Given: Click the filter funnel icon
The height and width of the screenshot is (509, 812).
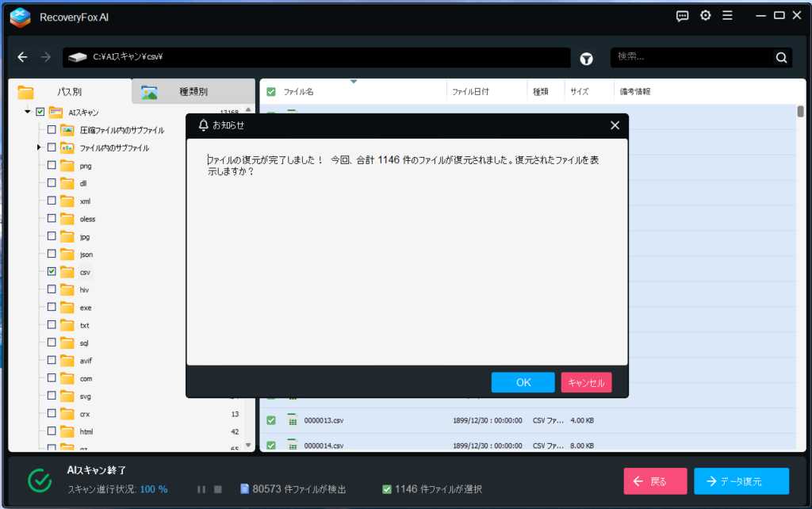Looking at the screenshot, I should 586,58.
